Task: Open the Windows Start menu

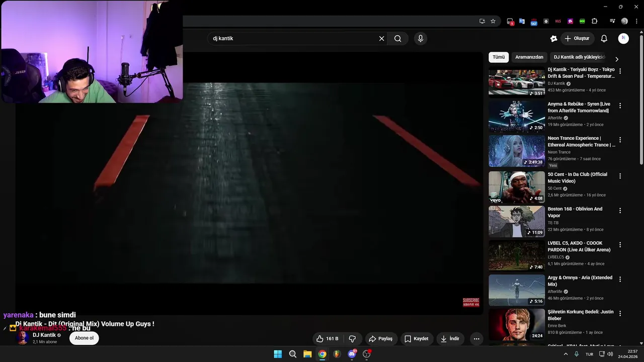Action: click(x=278, y=354)
